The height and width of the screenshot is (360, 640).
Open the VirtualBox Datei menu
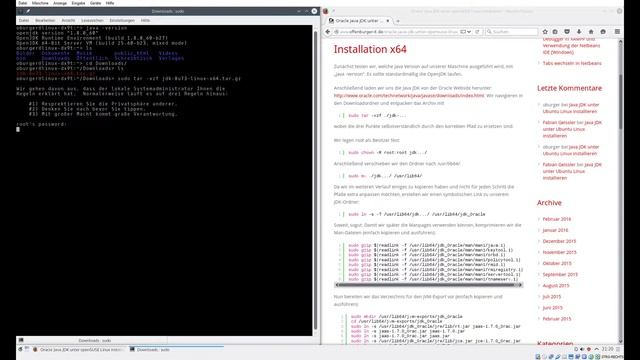click(22, 3)
